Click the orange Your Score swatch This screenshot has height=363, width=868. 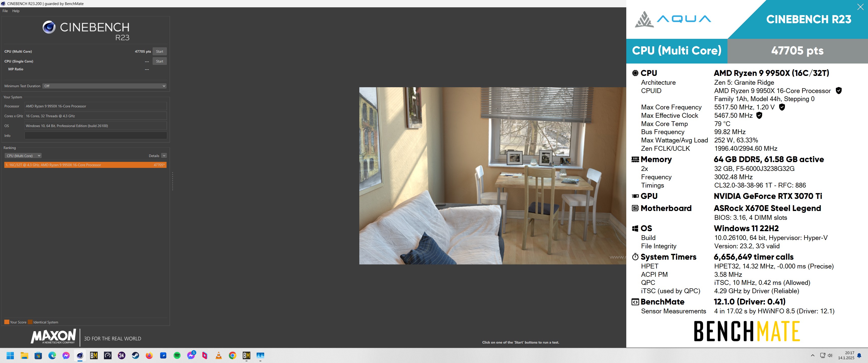pos(7,322)
